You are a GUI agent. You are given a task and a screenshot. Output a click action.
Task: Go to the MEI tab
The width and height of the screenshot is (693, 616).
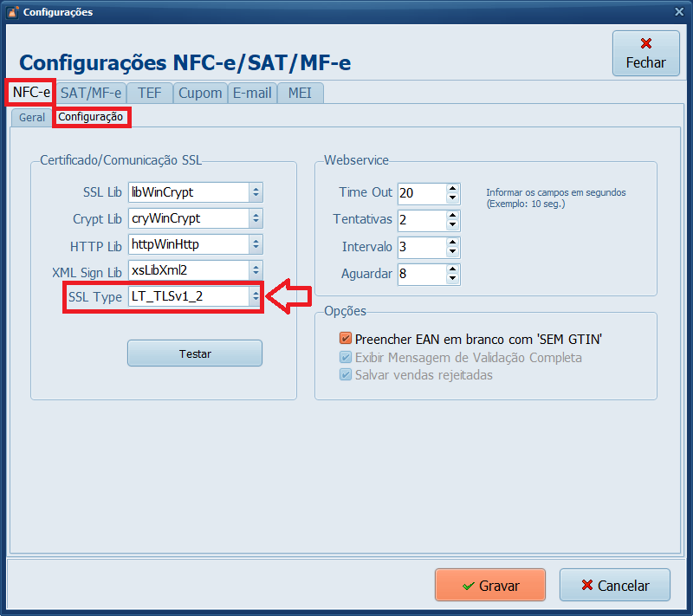point(300,93)
